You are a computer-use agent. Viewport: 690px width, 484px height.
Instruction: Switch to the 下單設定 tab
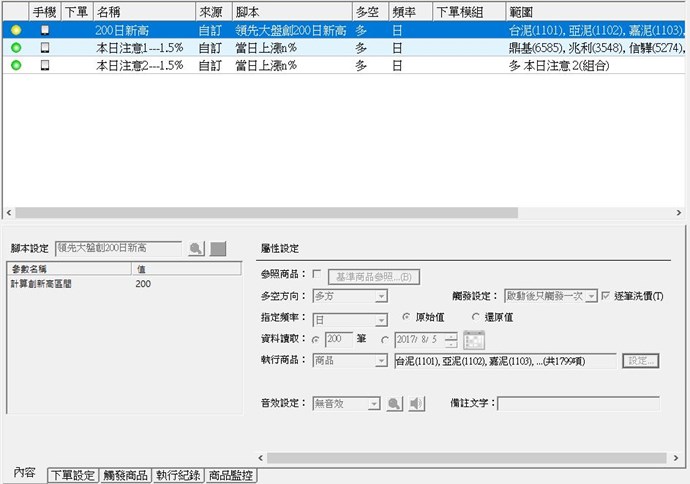pyautogui.click(x=73, y=476)
